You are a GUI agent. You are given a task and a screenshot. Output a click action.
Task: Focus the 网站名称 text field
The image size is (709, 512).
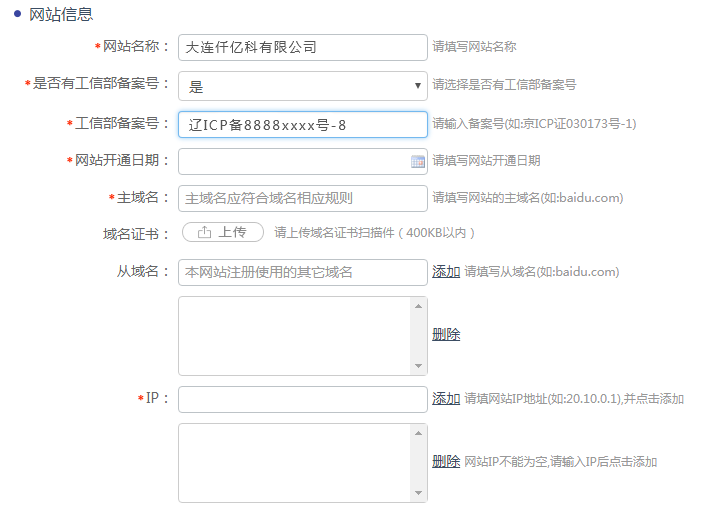302,47
